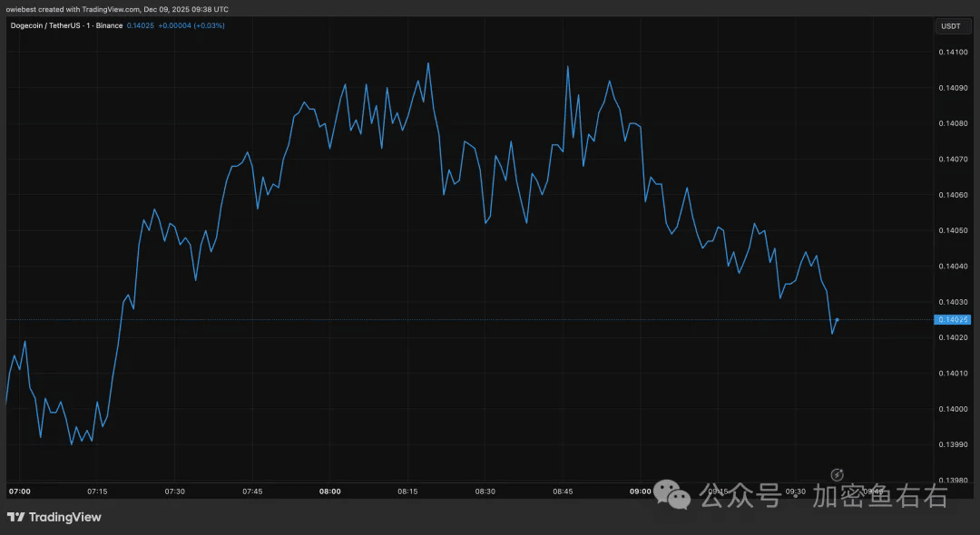
Task: Click the 08:15 time axis label
Action: tap(407, 491)
